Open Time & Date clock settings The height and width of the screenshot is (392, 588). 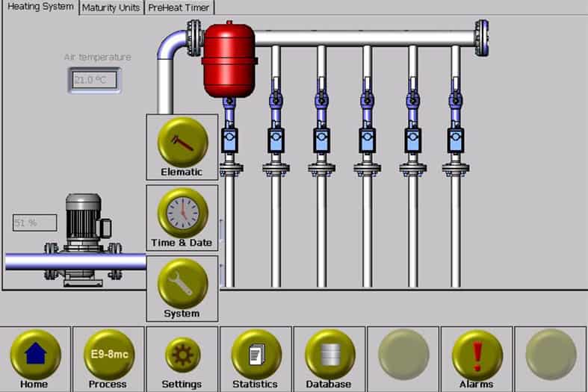point(182,213)
